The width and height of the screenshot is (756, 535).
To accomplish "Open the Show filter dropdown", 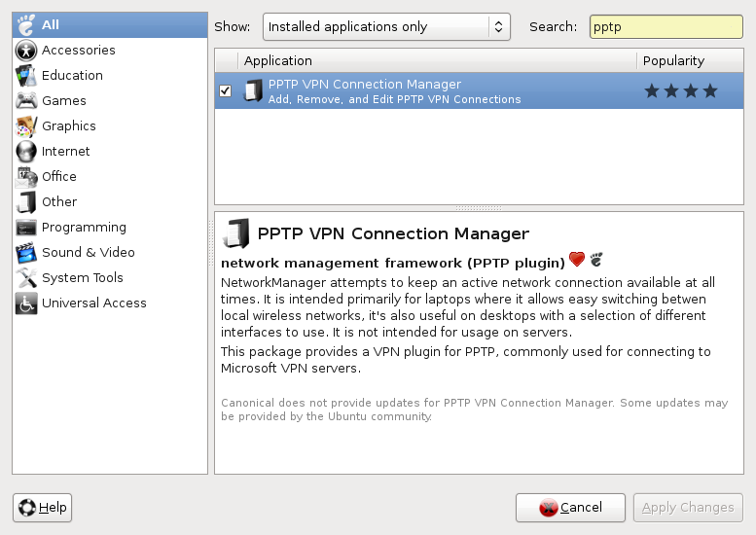I will (386, 26).
